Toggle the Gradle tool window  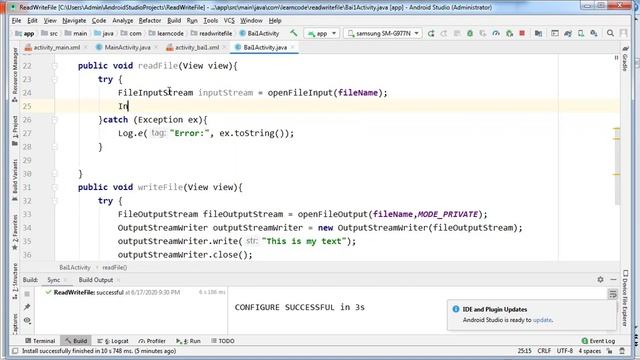624,59
